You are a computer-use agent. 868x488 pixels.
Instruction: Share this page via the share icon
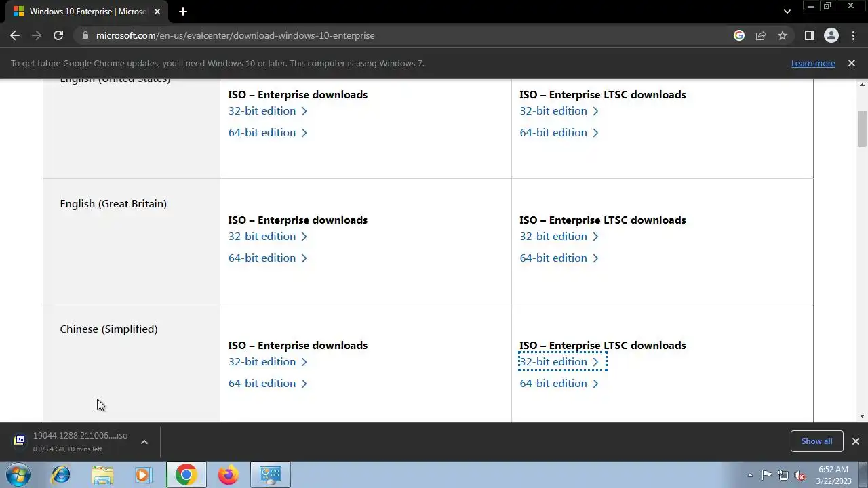[761, 35]
